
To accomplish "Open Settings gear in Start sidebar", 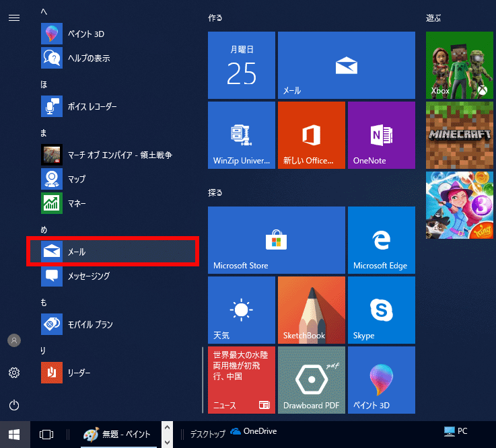I will point(14,373).
